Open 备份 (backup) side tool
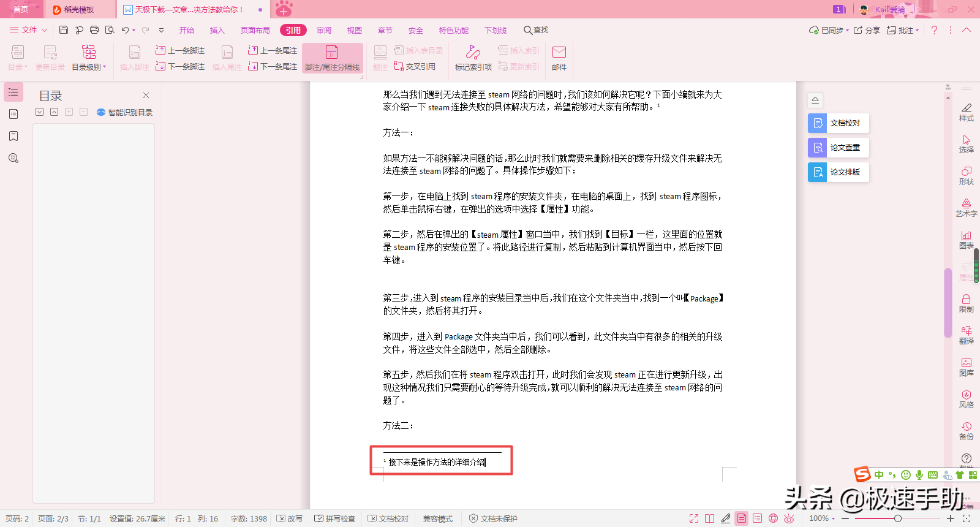 pos(966,431)
